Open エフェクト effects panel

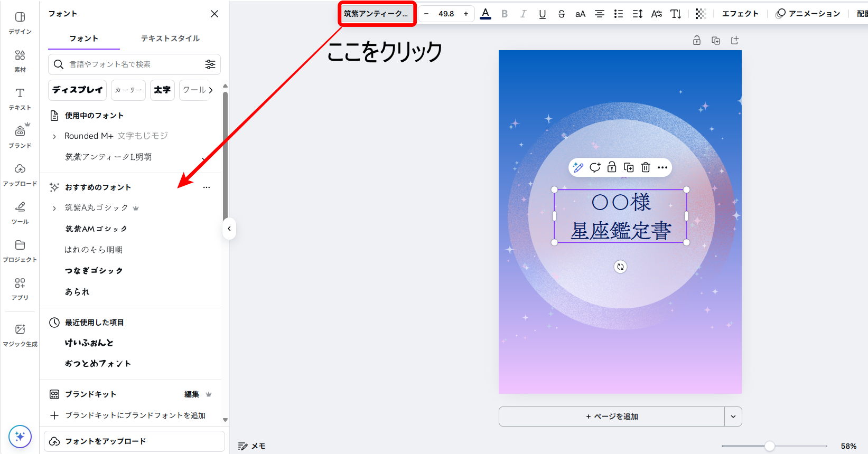740,14
